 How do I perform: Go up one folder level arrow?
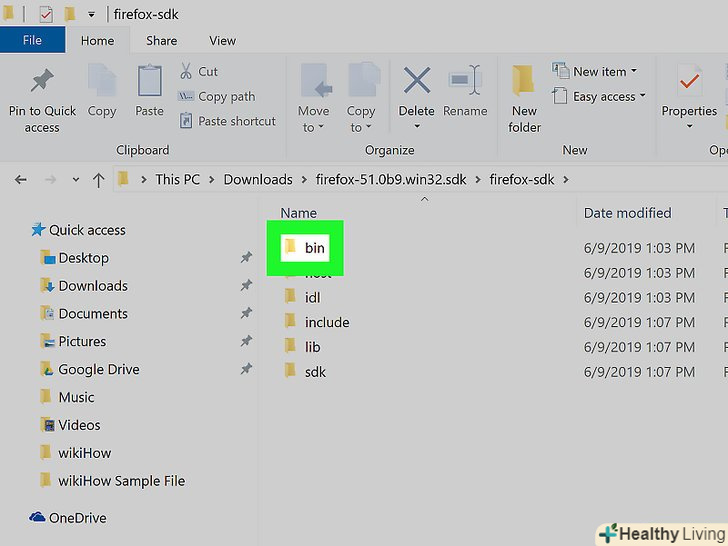(x=98, y=180)
